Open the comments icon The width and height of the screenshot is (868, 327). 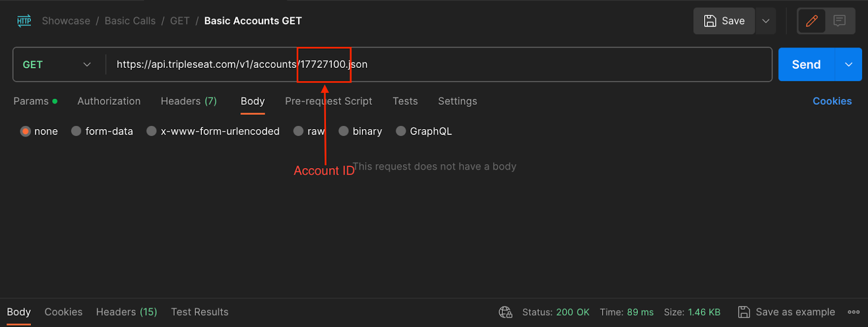[x=839, y=21]
